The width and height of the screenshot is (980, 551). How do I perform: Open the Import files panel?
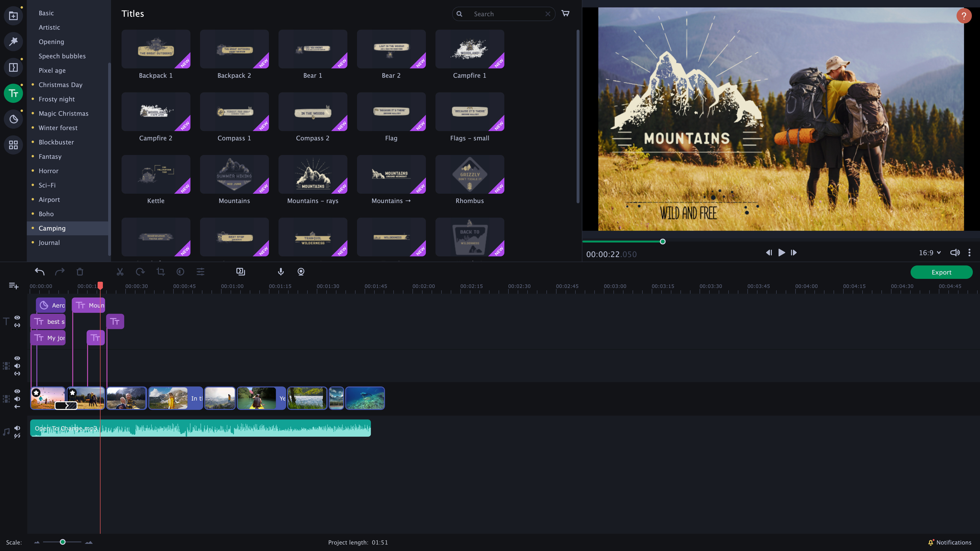point(13,16)
